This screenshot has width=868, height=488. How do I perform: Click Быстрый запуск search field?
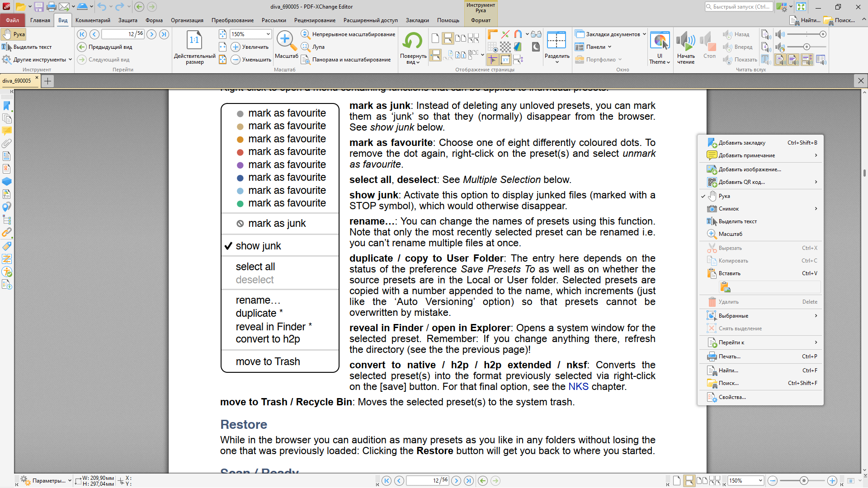point(739,7)
